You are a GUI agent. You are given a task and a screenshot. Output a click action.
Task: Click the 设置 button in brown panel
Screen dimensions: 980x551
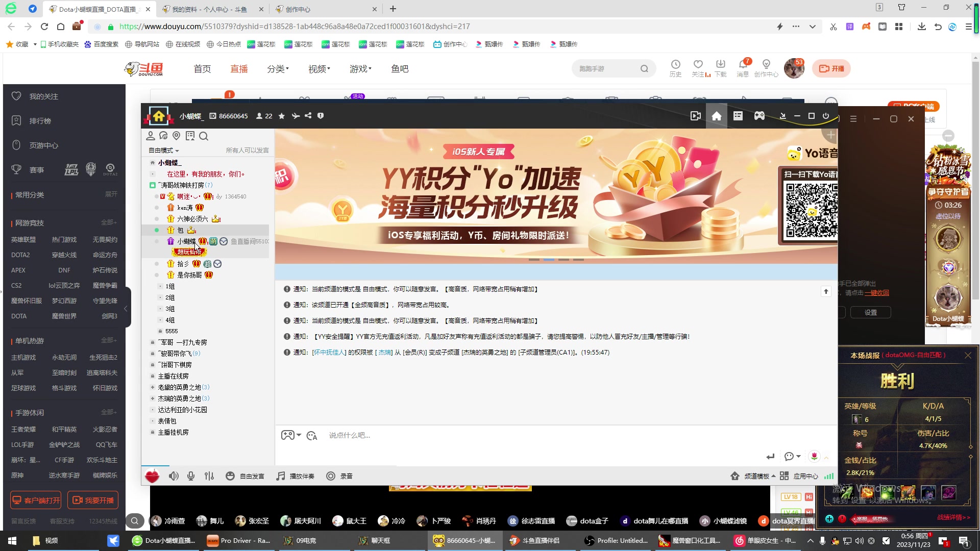[x=871, y=312]
